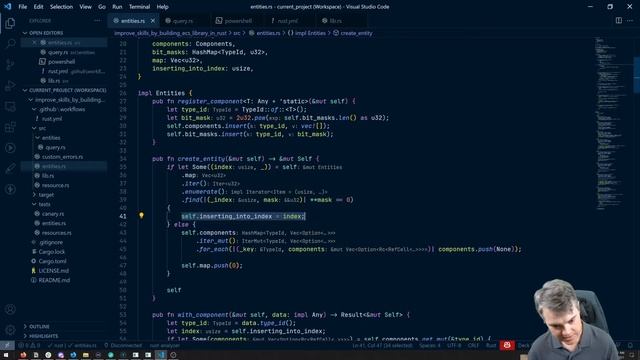Close the entities.rs editor tab
This screenshot has height=360, width=640.
coord(153,20)
